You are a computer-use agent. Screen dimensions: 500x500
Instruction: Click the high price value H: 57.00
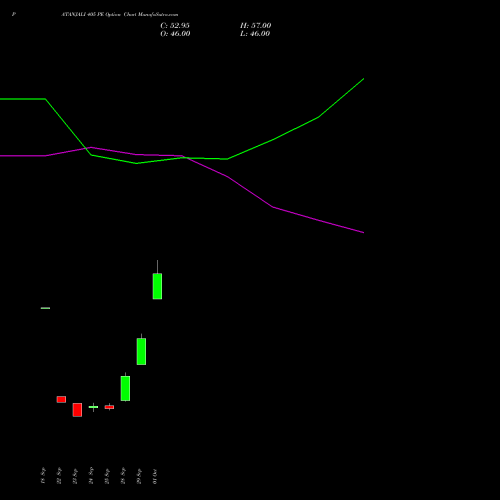(255, 26)
